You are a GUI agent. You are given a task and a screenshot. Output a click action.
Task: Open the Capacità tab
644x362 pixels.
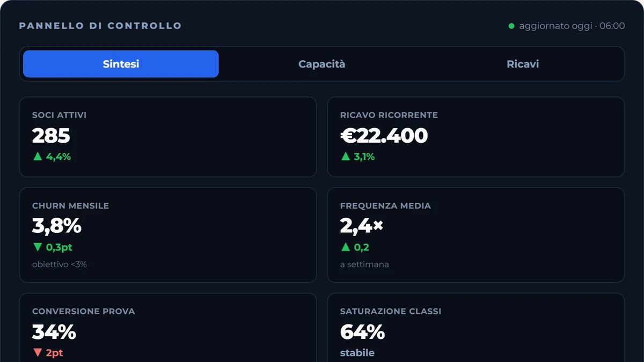(322, 64)
